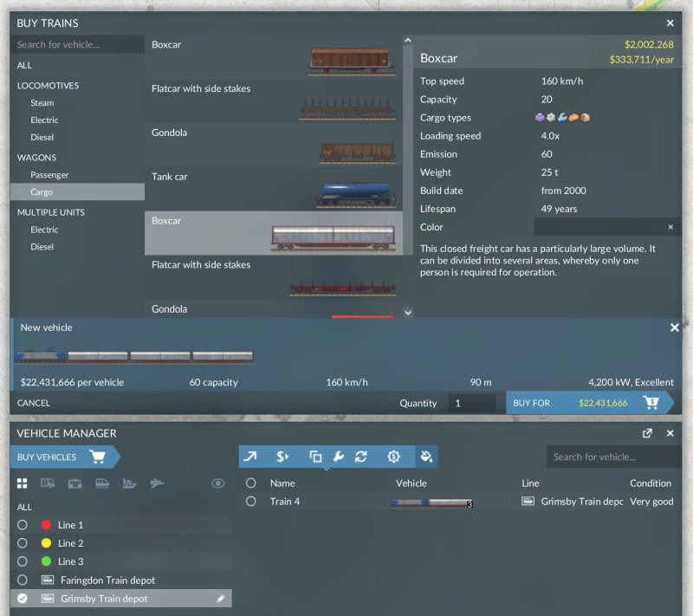
Task: Click the Quantity input field
Action: click(471, 403)
